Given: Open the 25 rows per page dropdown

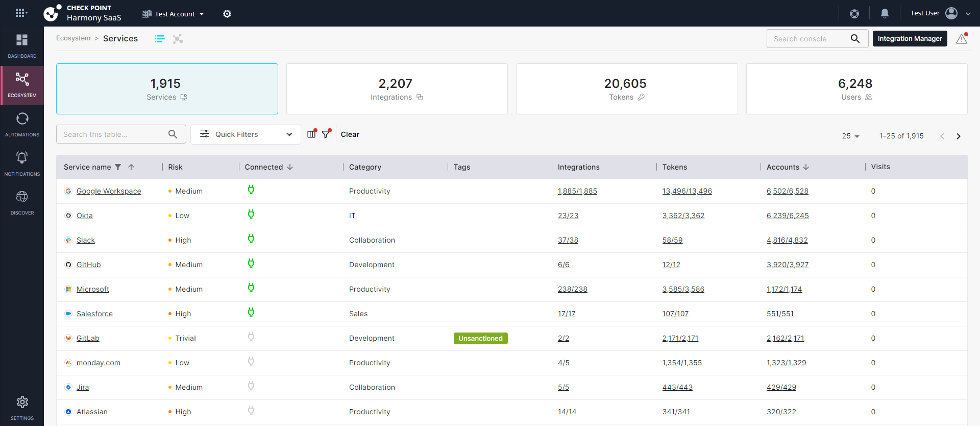Looking at the screenshot, I should pos(851,136).
